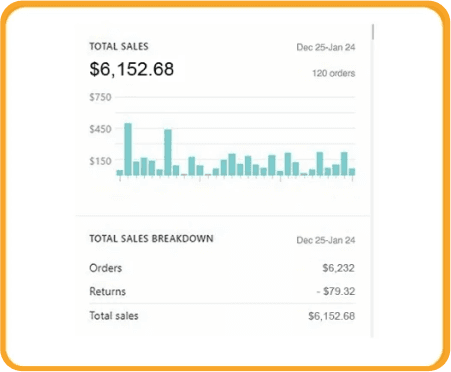Click the $450 axis label

click(x=100, y=129)
